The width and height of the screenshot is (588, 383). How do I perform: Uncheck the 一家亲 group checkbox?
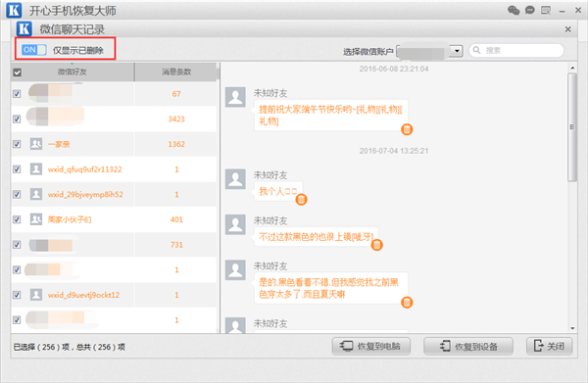click(17, 144)
